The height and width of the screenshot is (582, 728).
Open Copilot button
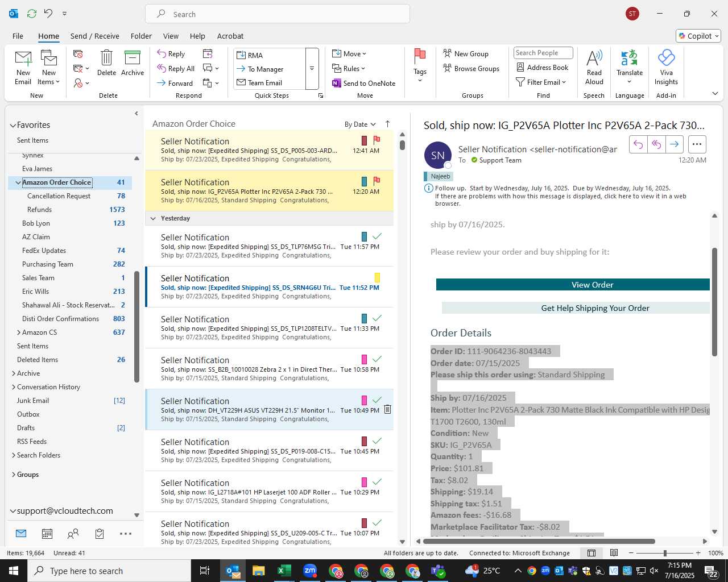coord(698,36)
